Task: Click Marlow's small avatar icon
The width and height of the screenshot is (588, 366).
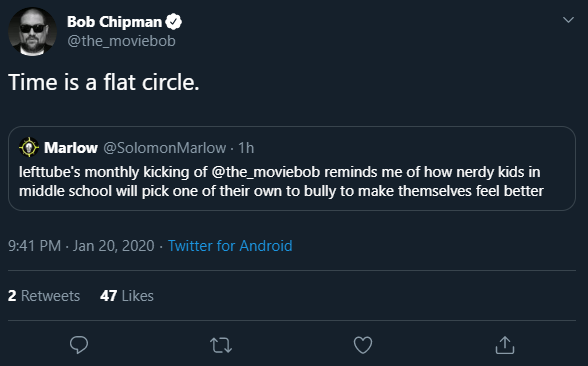Action: pyautogui.click(x=29, y=147)
